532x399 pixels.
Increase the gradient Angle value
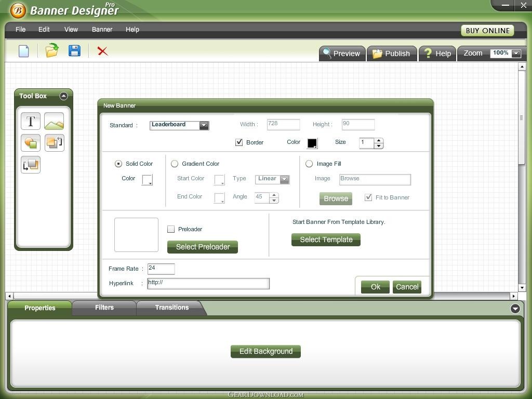tap(274, 195)
